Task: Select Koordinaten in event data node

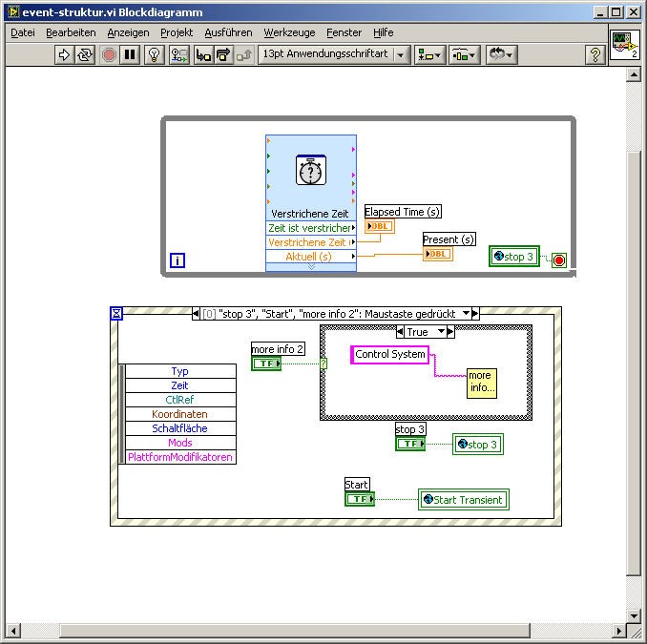Action: (180, 414)
